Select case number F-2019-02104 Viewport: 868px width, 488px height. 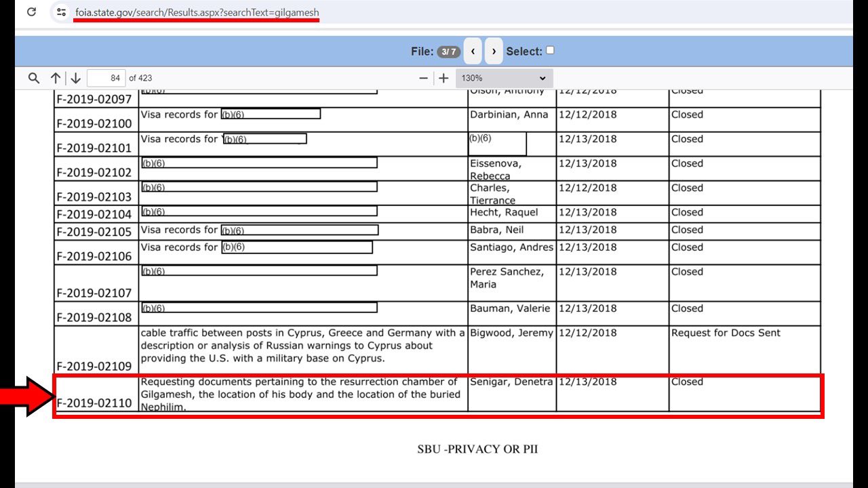pyautogui.click(x=94, y=214)
